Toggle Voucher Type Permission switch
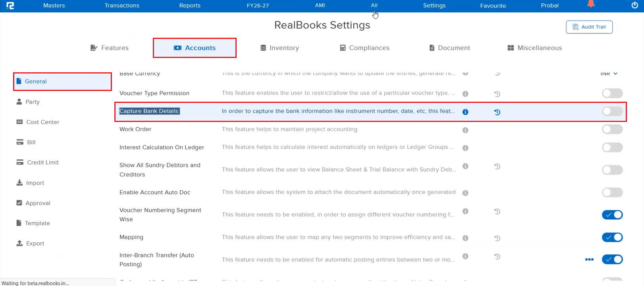 tap(612, 93)
